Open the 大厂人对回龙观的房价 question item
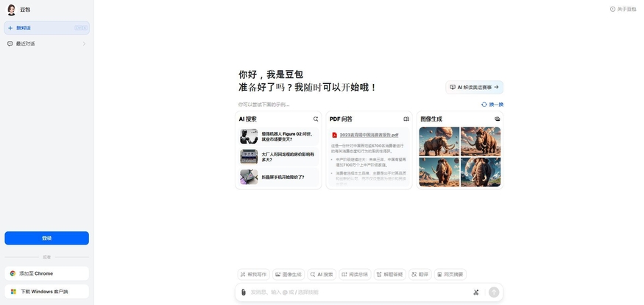The width and height of the screenshot is (644, 305). click(x=278, y=157)
